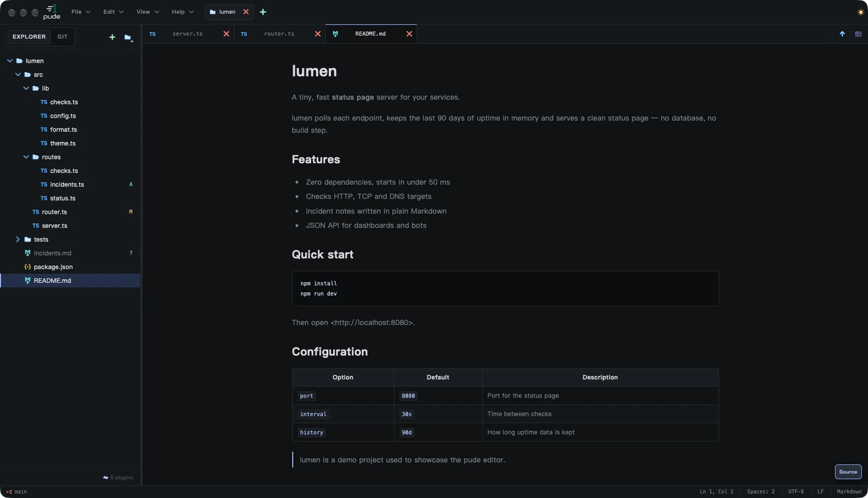Change encoding via UTF-8 indicator
The width and height of the screenshot is (868, 498).
point(796,492)
